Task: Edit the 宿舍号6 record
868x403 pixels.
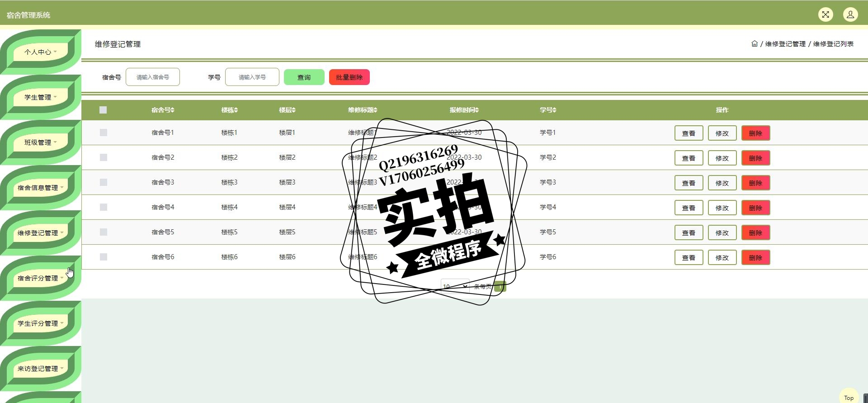Action: (x=722, y=258)
